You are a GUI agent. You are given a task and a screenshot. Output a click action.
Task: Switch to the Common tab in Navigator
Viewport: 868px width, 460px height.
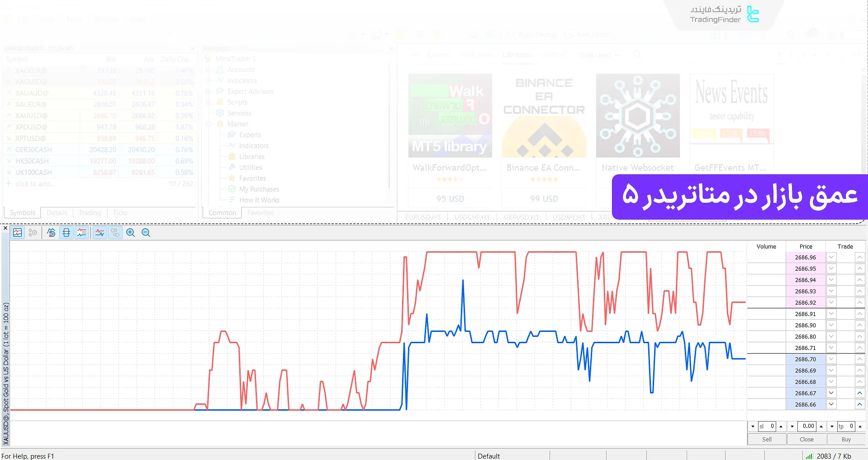click(x=222, y=213)
